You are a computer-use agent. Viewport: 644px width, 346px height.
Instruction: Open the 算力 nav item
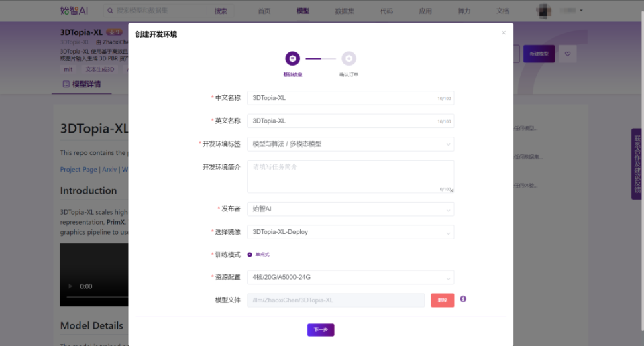[464, 11]
